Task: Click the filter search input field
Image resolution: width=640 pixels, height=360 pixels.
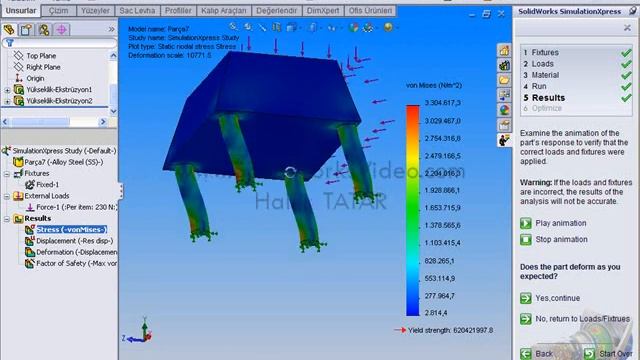Action: point(60,42)
